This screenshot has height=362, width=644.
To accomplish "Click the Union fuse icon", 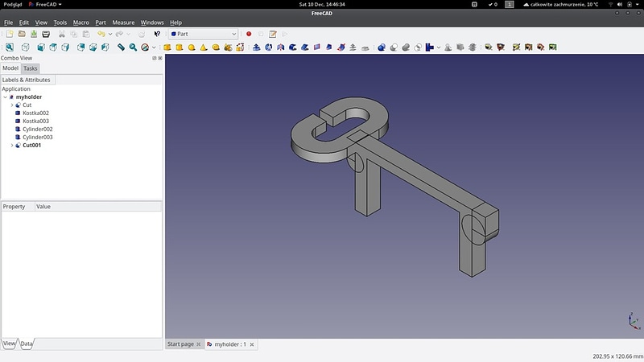I will pyautogui.click(x=406, y=47).
